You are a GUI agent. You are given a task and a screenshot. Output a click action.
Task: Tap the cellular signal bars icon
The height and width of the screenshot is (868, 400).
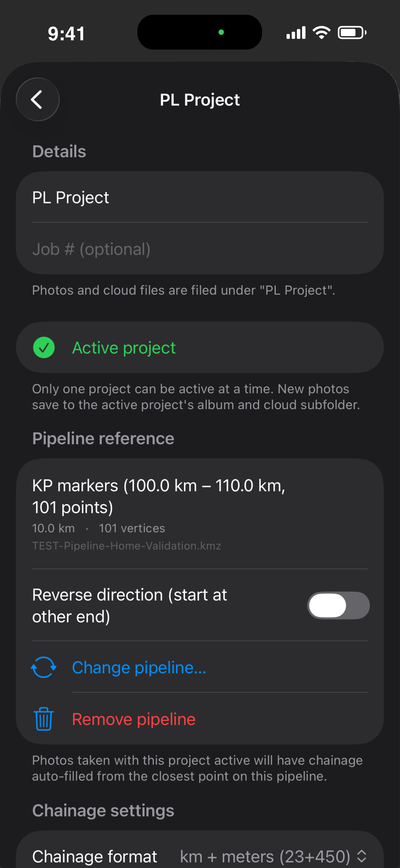coord(296,33)
